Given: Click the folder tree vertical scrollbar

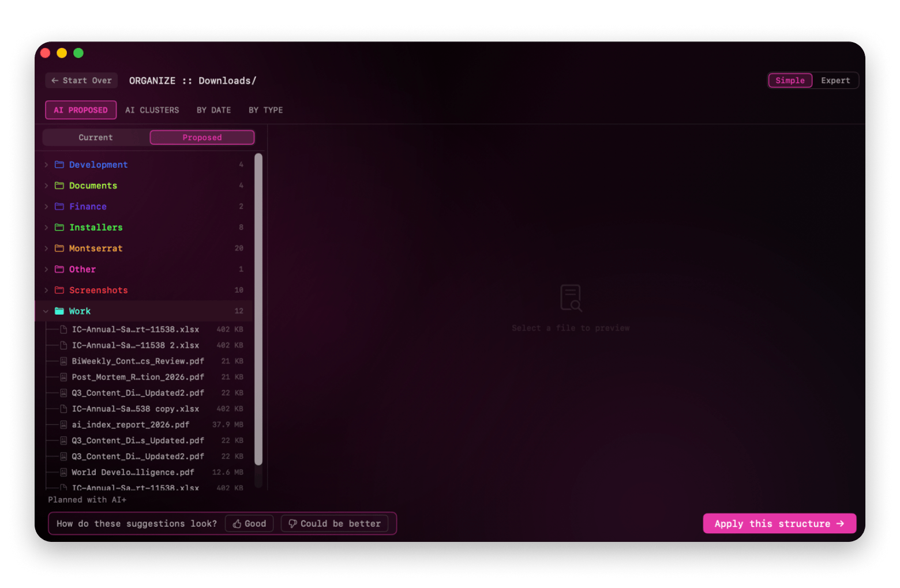Looking at the screenshot, I should point(258,309).
